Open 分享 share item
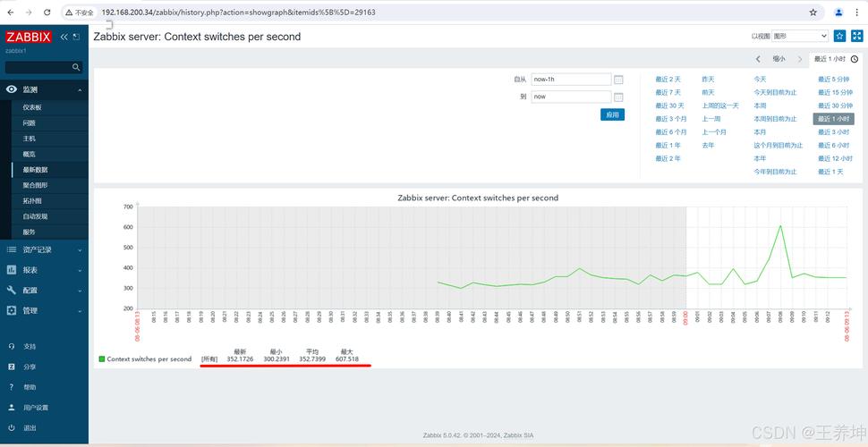This screenshot has height=447, width=868. [29, 367]
